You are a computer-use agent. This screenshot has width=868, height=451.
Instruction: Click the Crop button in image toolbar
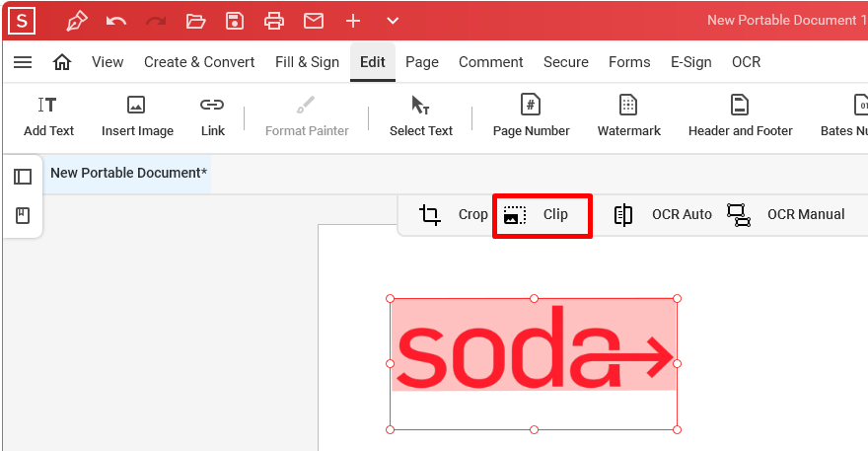(453, 215)
